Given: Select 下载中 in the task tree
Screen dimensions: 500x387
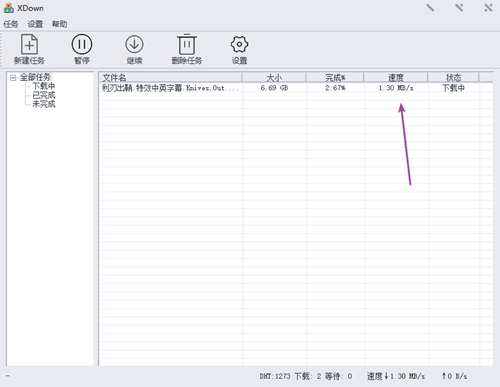Looking at the screenshot, I should tap(44, 86).
